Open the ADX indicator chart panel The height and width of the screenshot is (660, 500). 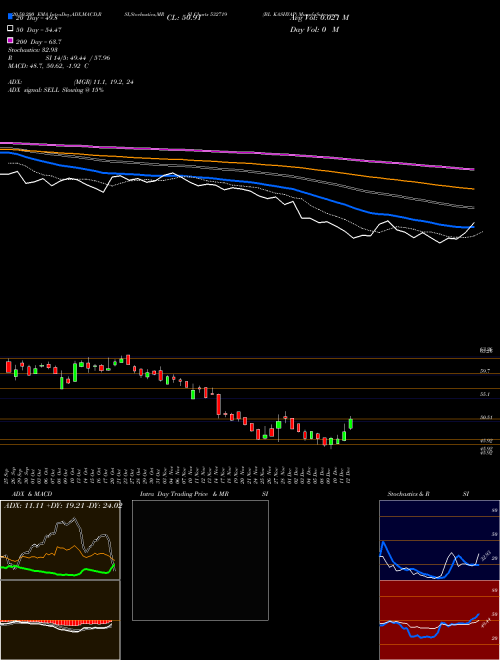coord(60,540)
